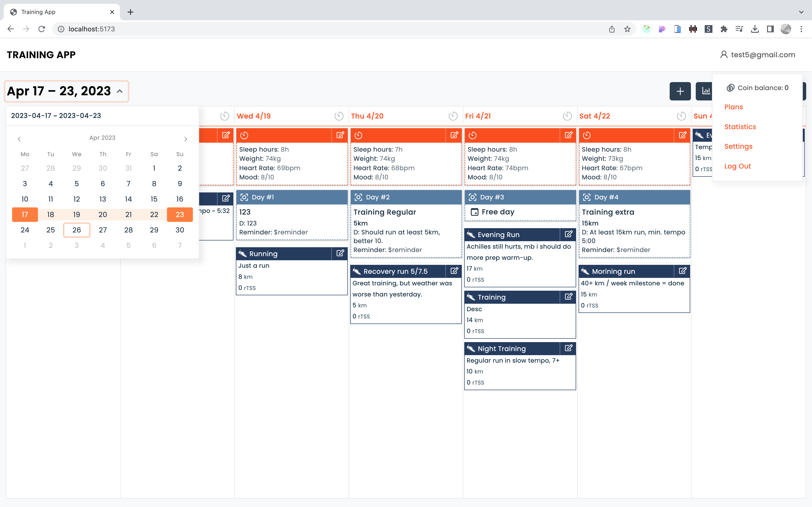The width and height of the screenshot is (812, 507).
Task: Select Statistics in the user menu
Action: (740, 127)
